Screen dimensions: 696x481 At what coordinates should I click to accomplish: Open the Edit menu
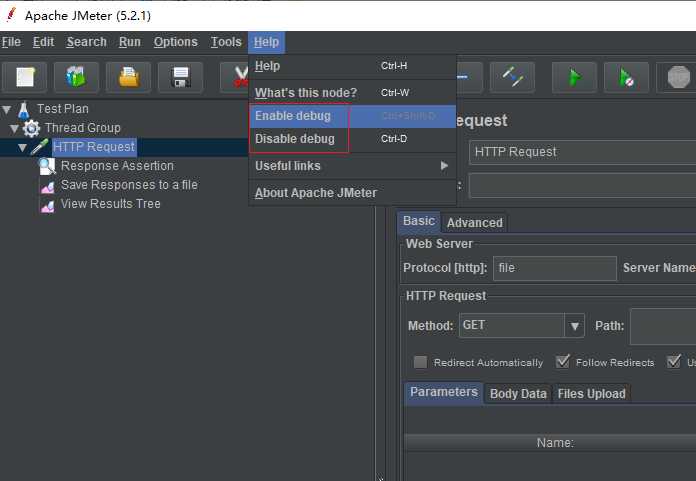[x=44, y=42]
